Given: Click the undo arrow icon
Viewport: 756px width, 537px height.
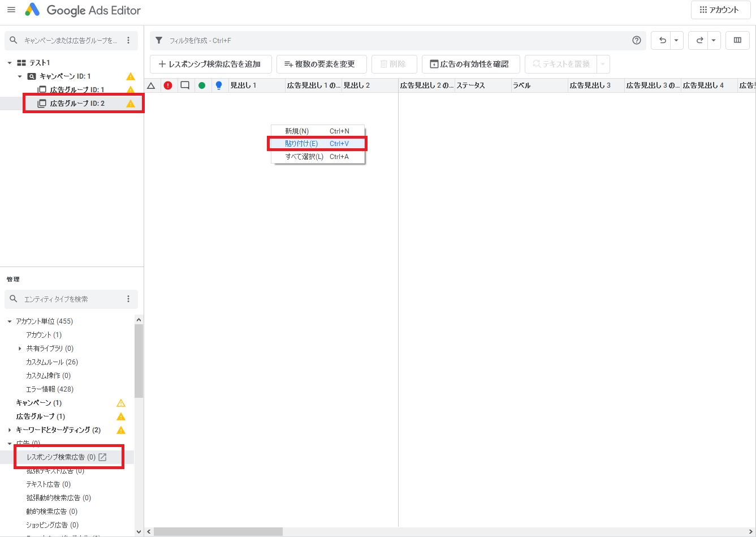Looking at the screenshot, I should click(x=662, y=40).
